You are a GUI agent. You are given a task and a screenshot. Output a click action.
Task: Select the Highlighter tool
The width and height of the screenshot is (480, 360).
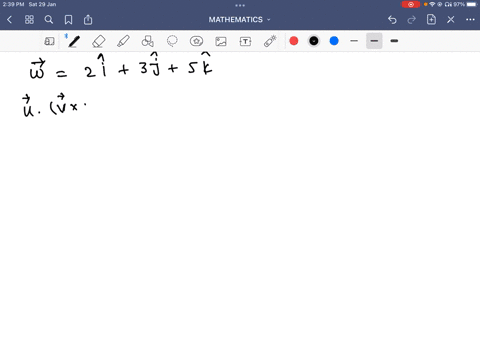pyautogui.click(x=123, y=41)
